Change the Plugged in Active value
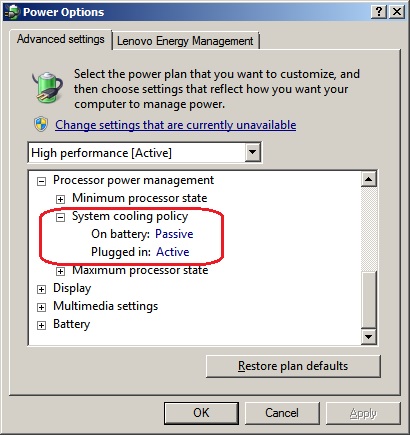This screenshot has height=435, width=410. [173, 252]
